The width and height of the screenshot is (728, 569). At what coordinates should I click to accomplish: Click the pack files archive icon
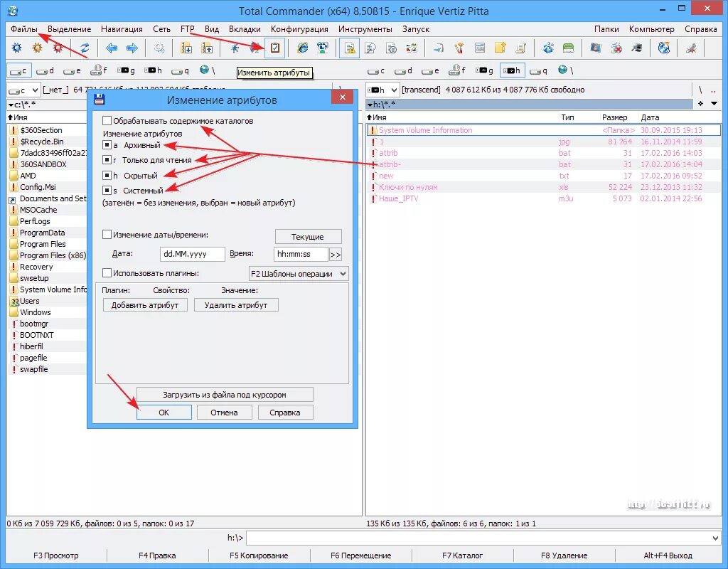tap(187, 48)
